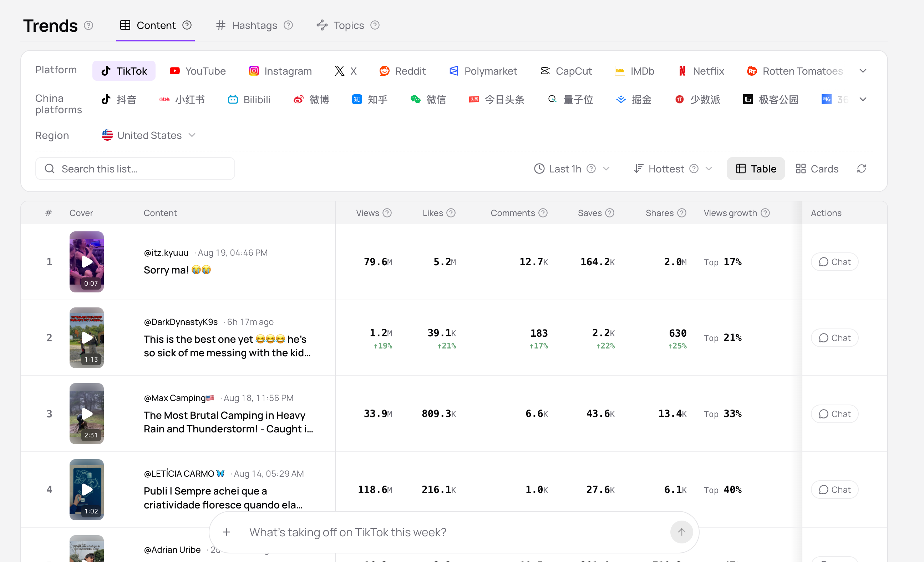Open 'The Most Brutal Camping' content title
Viewport: 924px width, 562px height.
coord(228,422)
